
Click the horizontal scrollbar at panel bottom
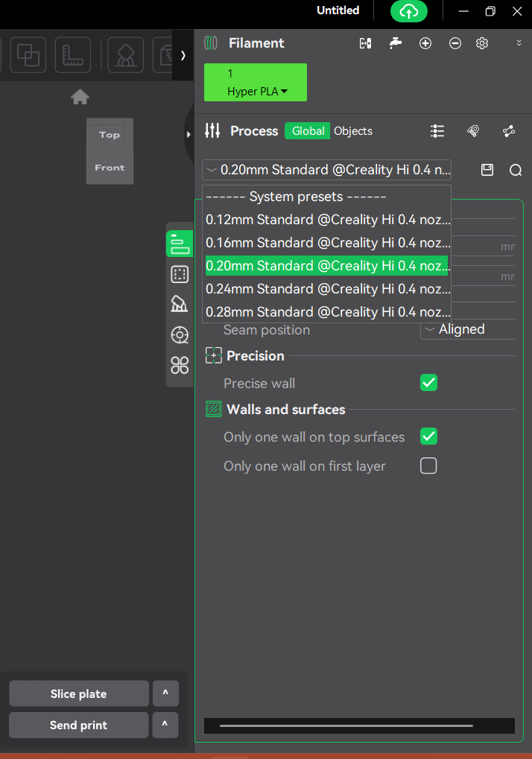(x=346, y=725)
